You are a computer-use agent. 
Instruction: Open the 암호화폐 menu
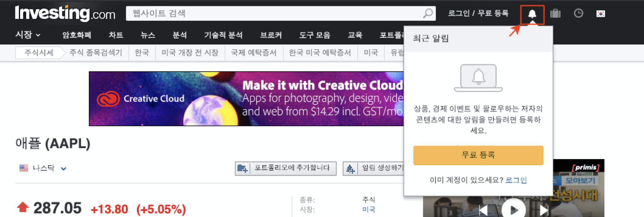(x=77, y=35)
